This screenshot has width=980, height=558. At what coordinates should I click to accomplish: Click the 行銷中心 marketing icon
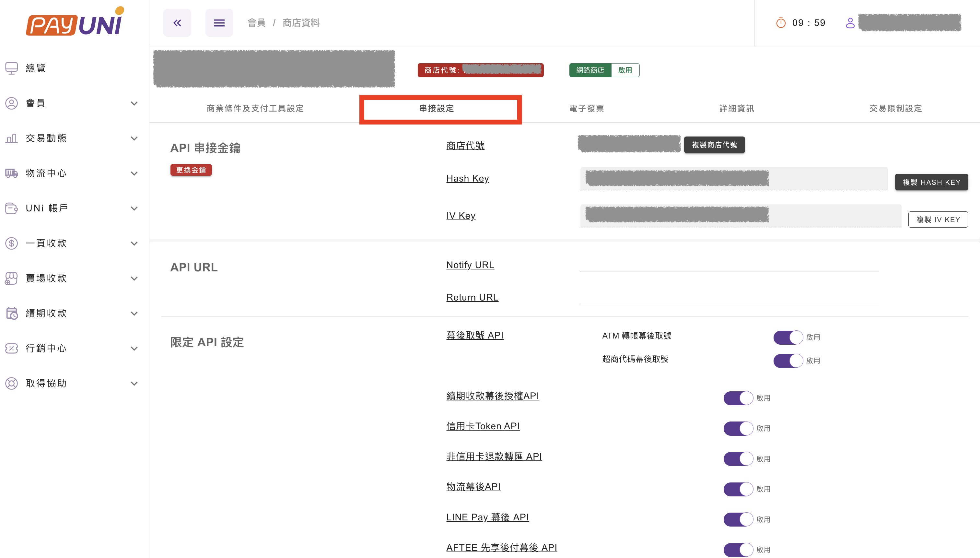coord(11,348)
